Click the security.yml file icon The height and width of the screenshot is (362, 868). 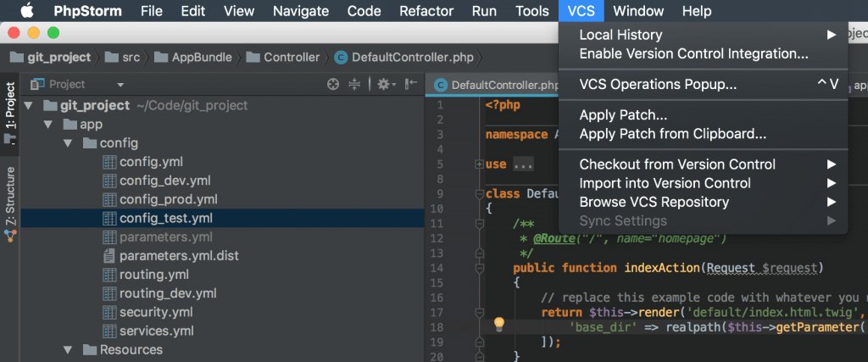[x=109, y=312]
